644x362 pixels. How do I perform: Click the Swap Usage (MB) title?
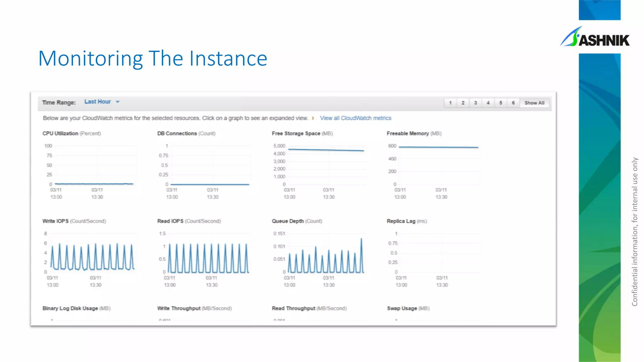408,309
